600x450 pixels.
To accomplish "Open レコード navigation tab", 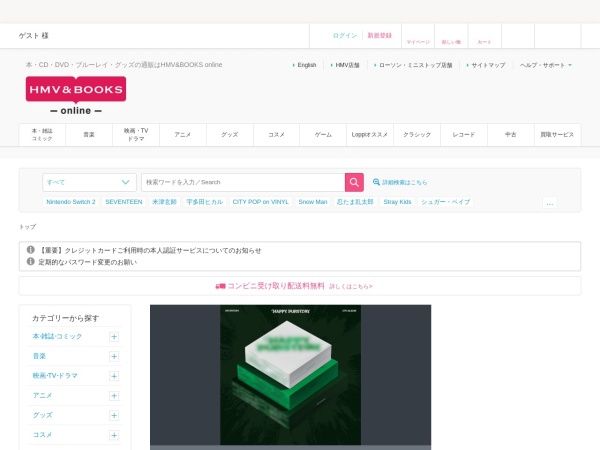I will pos(464,135).
